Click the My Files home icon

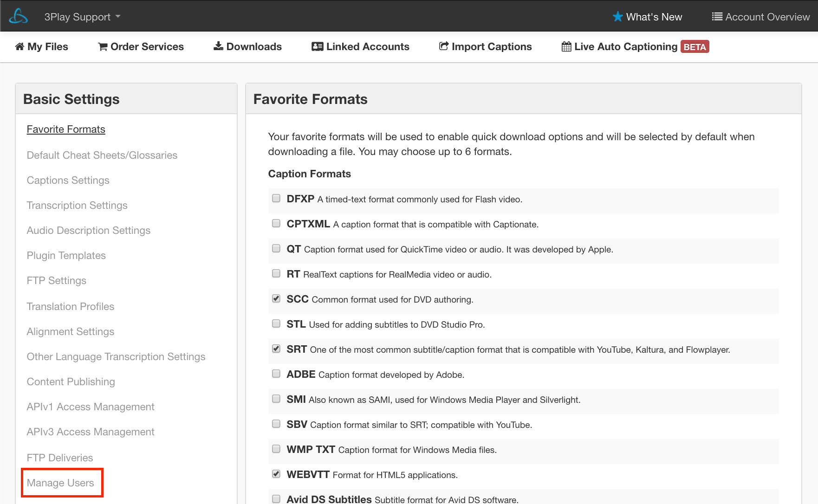tap(19, 46)
